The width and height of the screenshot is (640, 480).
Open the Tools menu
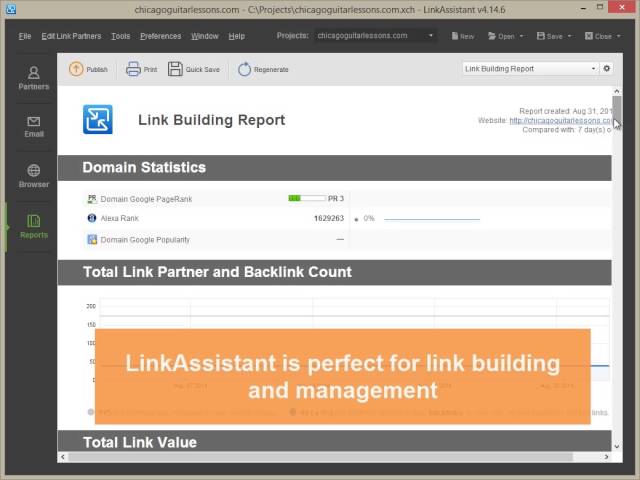pyautogui.click(x=121, y=36)
